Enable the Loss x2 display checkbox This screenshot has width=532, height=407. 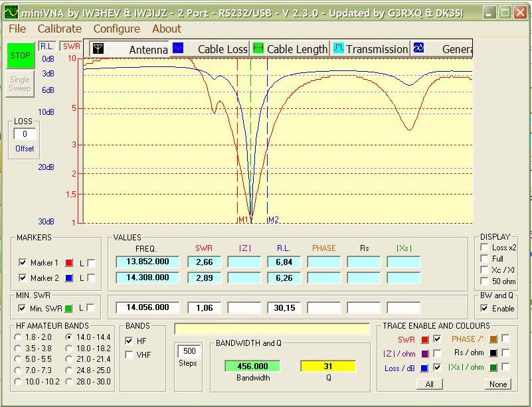click(x=484, y=248)
